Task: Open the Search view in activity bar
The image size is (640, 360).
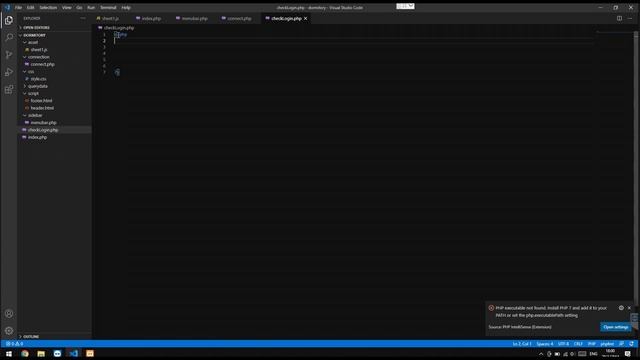Action: click(9, 37)
